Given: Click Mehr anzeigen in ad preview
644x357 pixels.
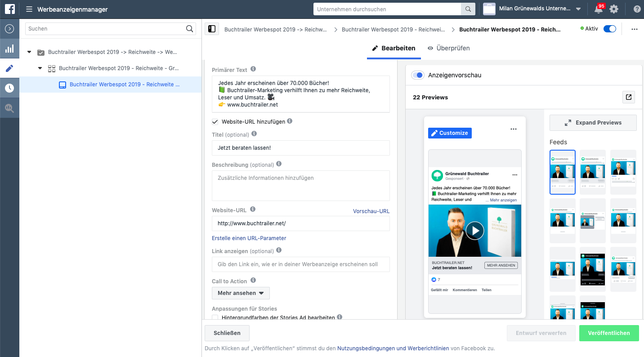Looking at the screenshot, I should [x=503, y=200].
